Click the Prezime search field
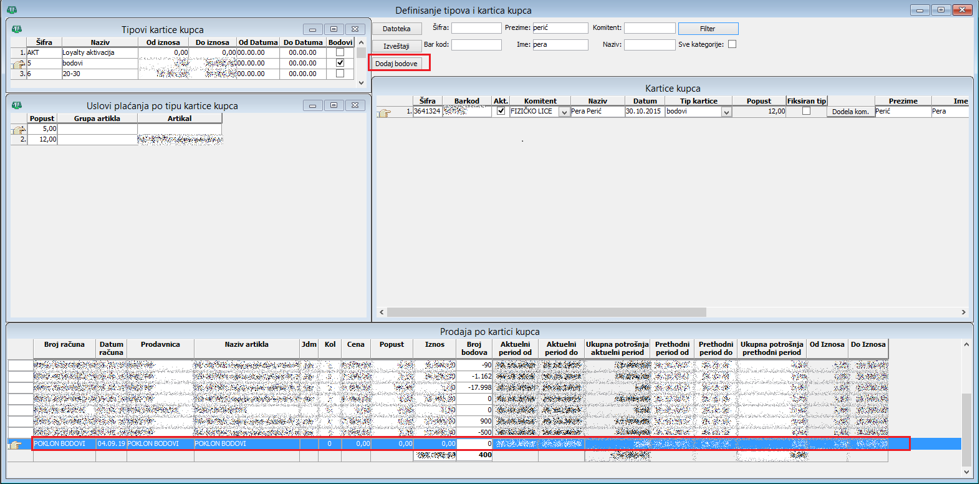 pos(560,28)
